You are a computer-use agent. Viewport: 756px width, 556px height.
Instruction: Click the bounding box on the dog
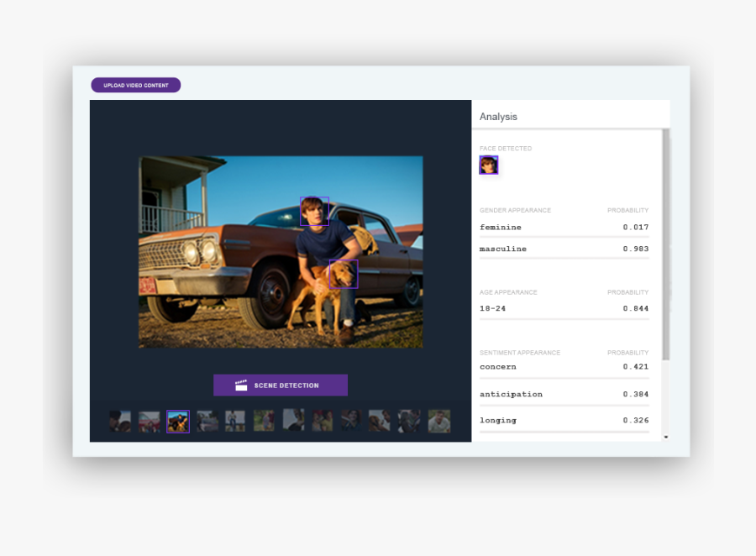click(x=343, y=274)
